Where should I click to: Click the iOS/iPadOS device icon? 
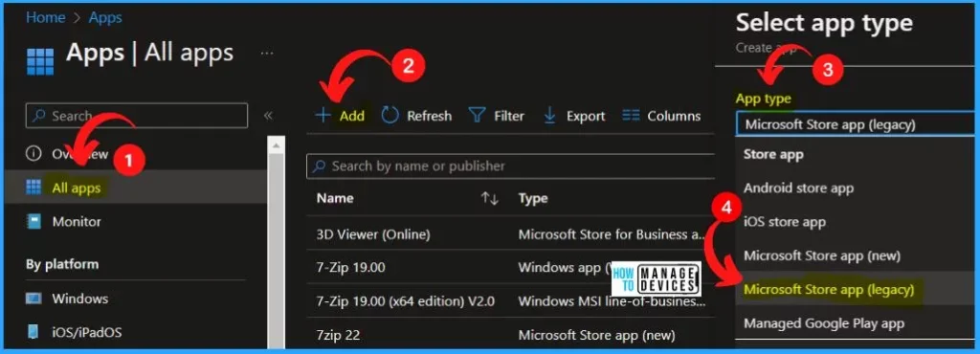click(33, 332)
